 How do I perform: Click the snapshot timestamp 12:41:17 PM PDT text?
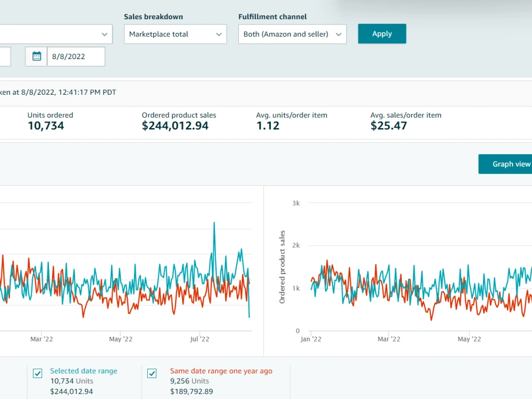click(87, 92)
